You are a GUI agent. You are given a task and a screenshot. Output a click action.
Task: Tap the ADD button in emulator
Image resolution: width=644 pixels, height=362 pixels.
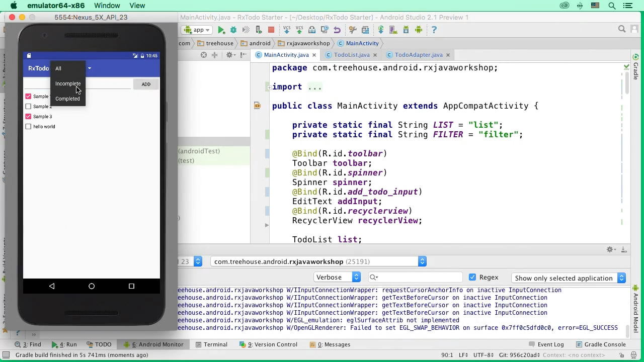tap(146, 84)
